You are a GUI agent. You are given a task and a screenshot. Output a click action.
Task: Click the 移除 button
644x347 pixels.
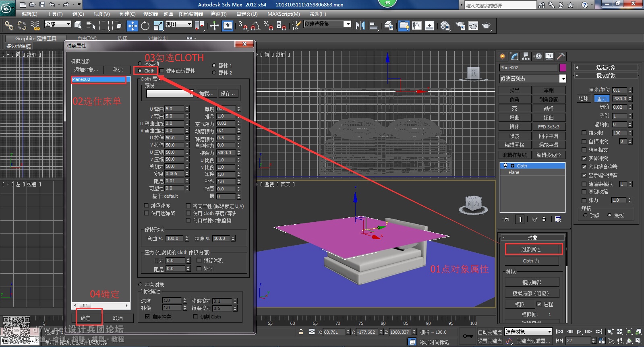tap(118, 70)
